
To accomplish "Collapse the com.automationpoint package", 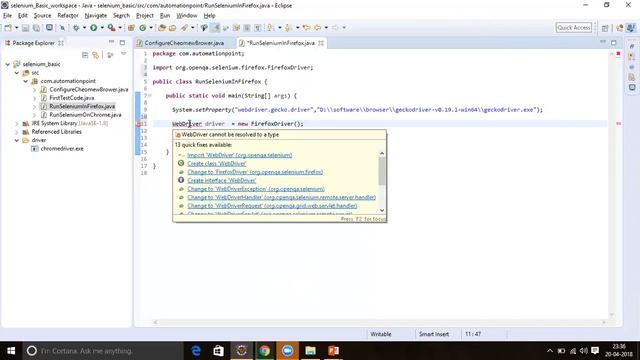I will (26, 81).
